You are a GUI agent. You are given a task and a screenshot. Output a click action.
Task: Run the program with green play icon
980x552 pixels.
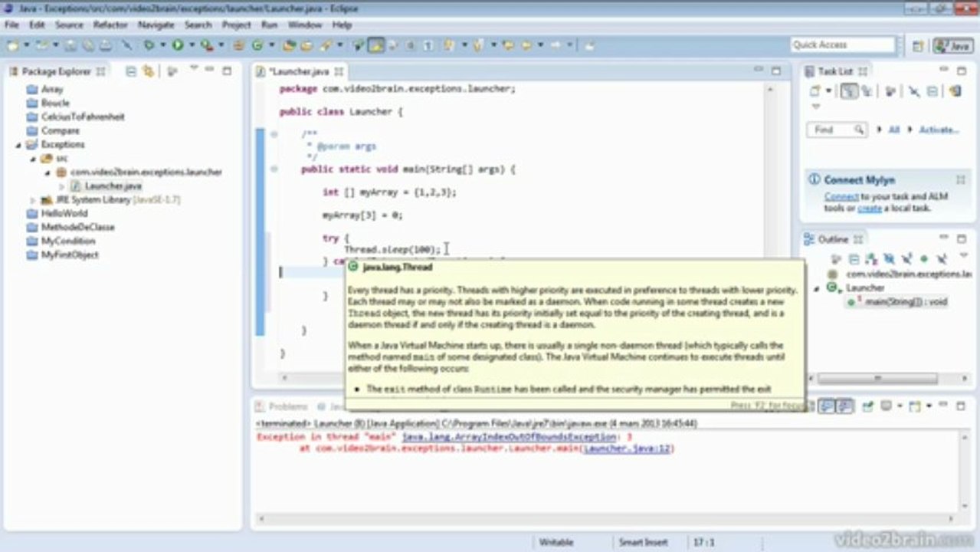click(177, 45)
